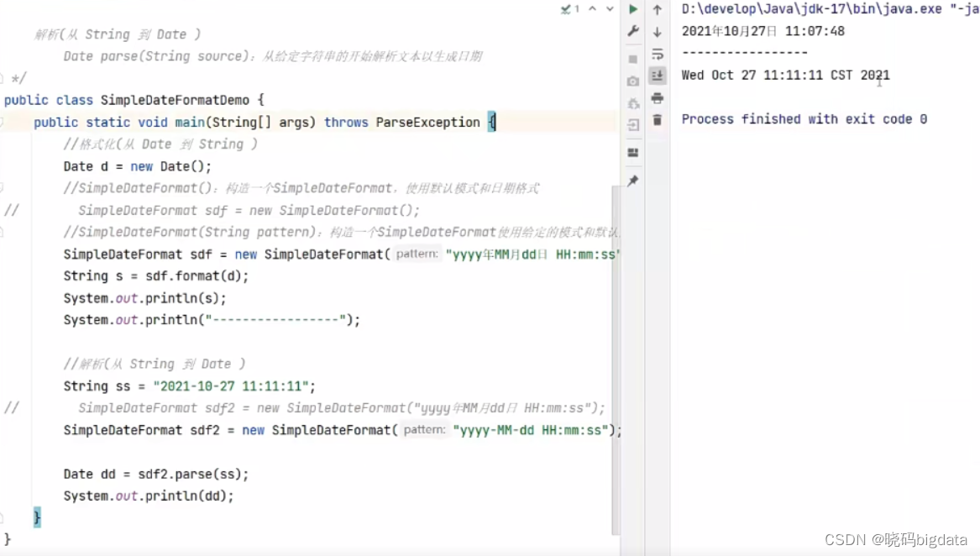Click "Process finished with exit code 0"
This screenshot has width=980, height=556.
[x=804, y=118]
